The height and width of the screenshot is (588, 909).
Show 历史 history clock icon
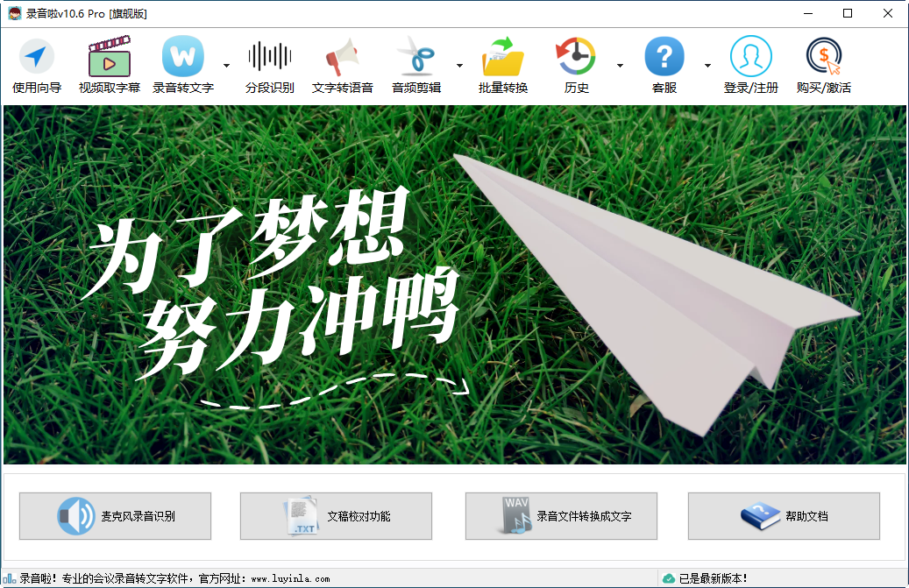coord(576,65)
